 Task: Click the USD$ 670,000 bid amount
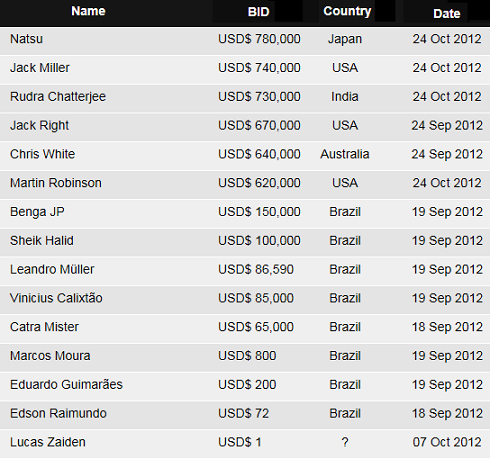(x=259, y=126)
